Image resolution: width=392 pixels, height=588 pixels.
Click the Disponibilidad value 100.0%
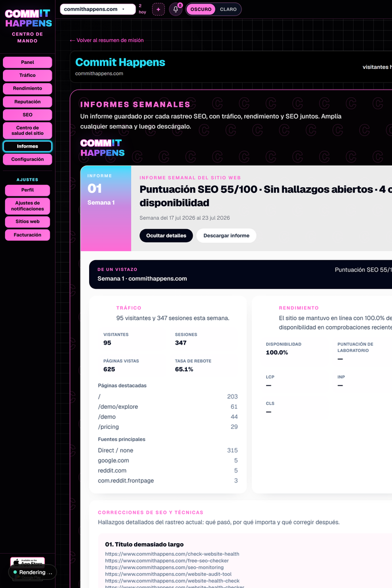point(276,353)
